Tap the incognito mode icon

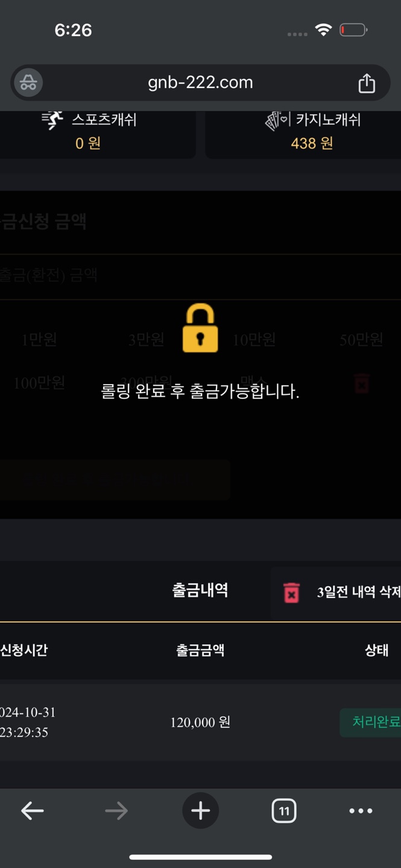click(28, 83)
